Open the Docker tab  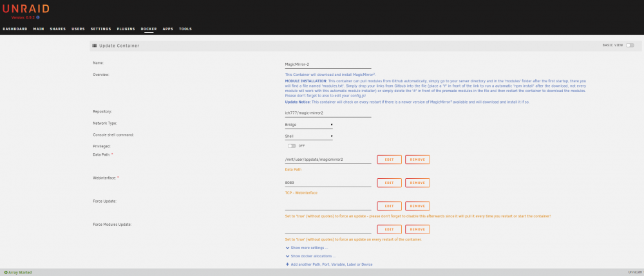pos(149,29)
